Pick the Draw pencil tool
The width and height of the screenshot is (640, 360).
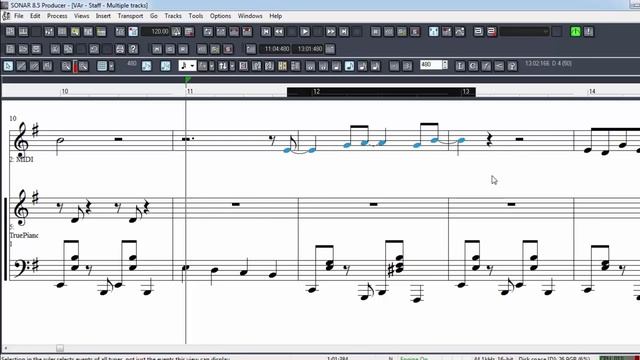pos(21,66)
